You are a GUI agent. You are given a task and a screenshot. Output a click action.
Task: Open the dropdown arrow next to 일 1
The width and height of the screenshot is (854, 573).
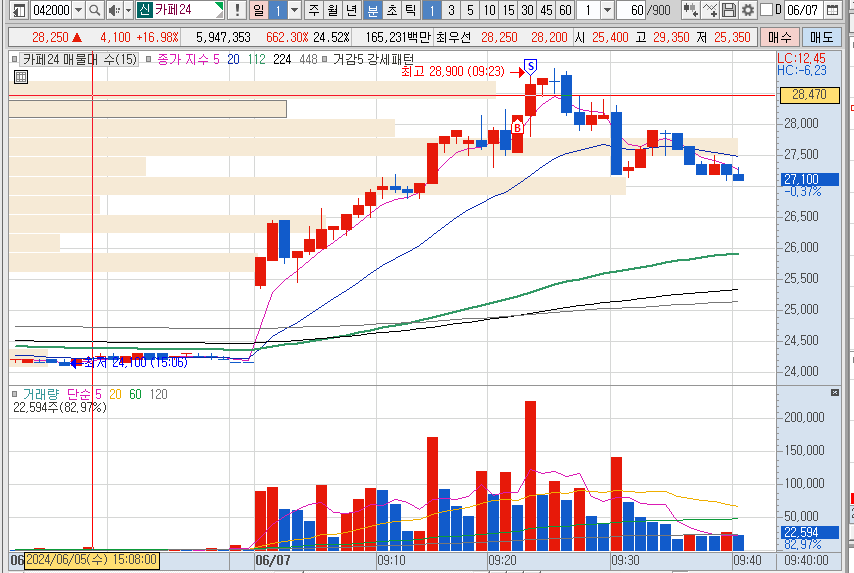[294, 10]
